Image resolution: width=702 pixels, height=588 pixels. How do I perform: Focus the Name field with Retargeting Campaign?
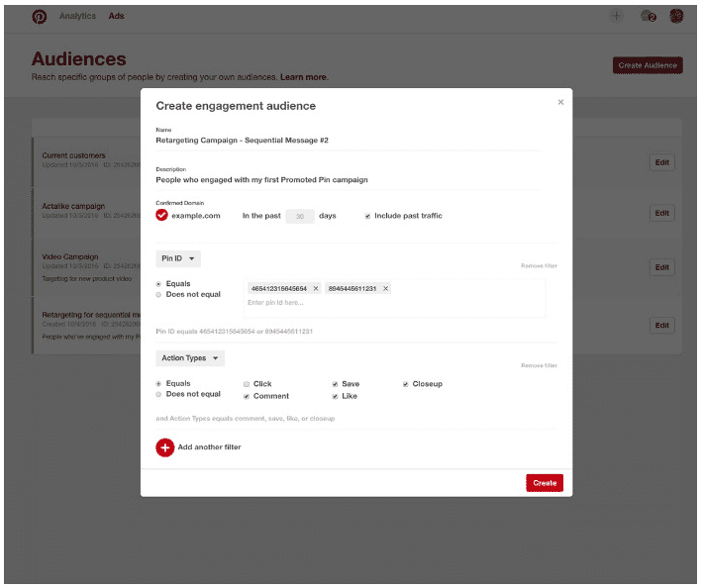coord(348,141)
